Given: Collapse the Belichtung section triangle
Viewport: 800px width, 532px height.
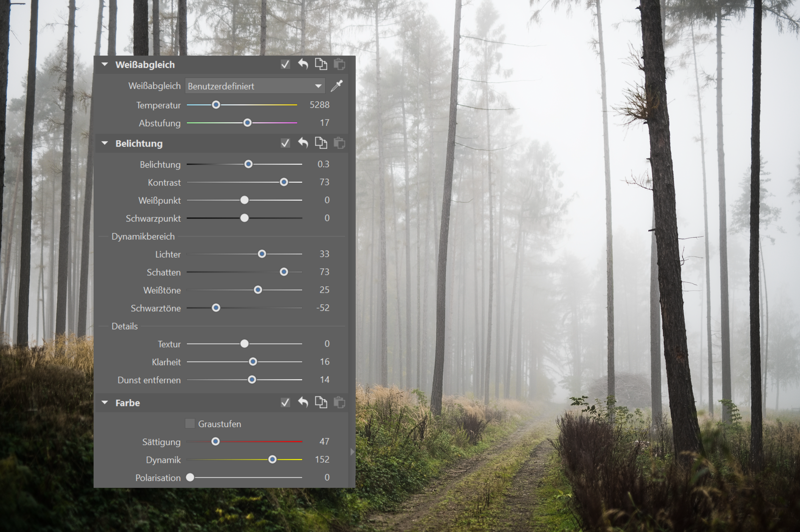Looking at the screenshot, I should tap(105, 143).
